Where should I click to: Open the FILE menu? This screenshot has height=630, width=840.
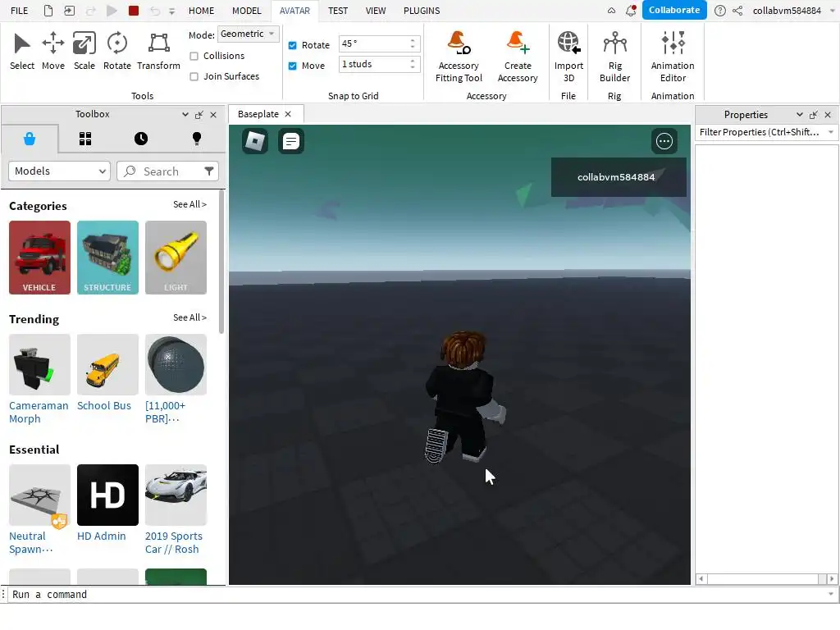(x=20, y=11)
